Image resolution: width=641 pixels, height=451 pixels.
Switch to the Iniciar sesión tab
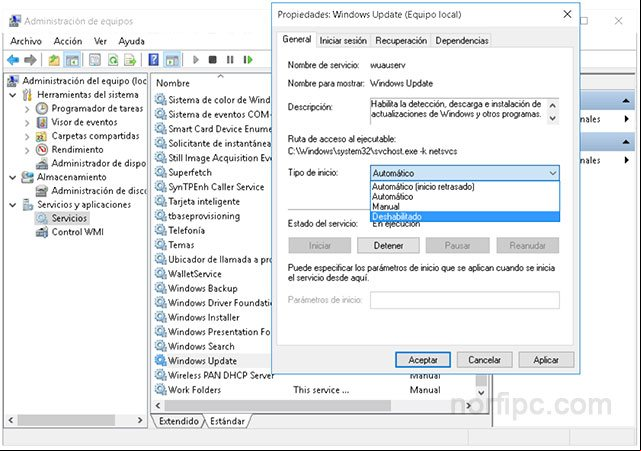343,40
